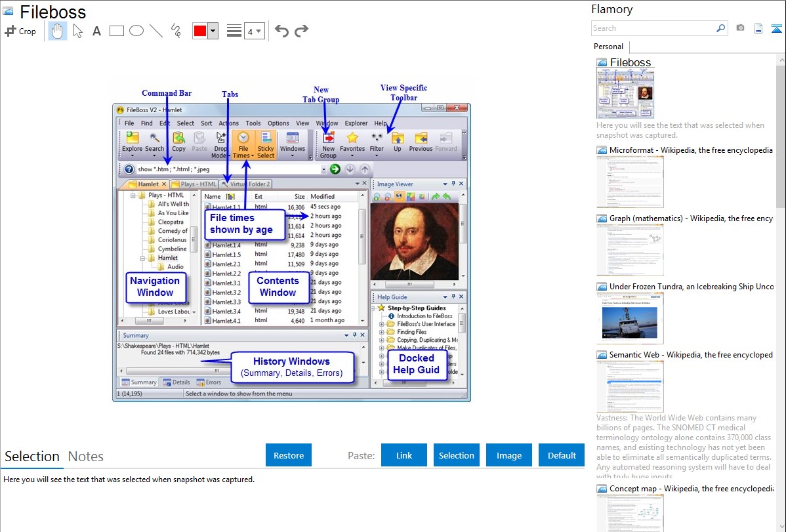
Task: Click the Paste Selection button
Action: tap(456, 455)
